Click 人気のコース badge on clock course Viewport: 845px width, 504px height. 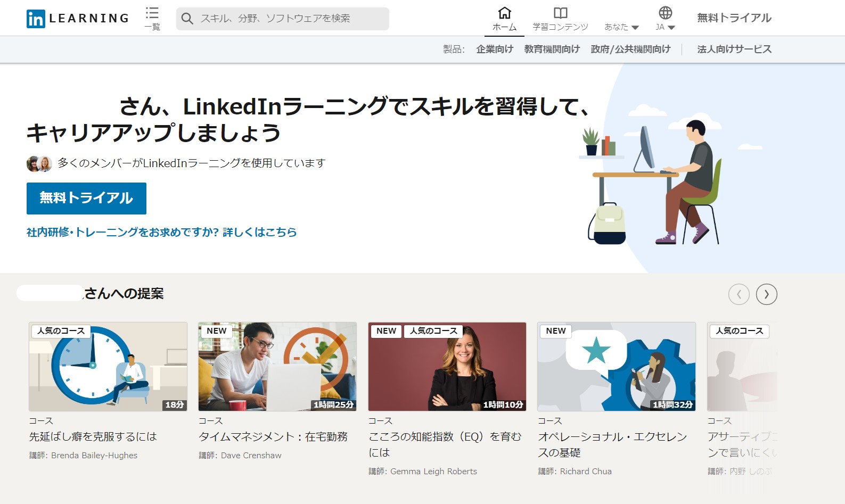(61, 331)
